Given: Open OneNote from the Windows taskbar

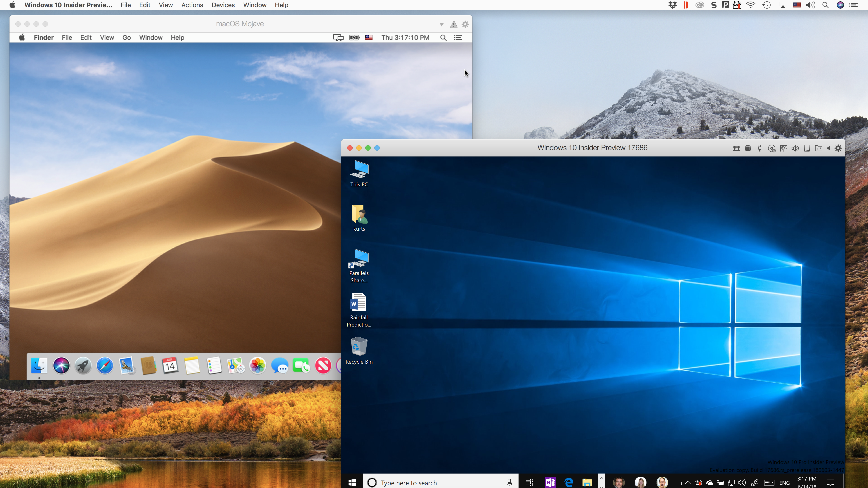Looking at the screenshot, I should pyautogui.click(x=550, y=482).
